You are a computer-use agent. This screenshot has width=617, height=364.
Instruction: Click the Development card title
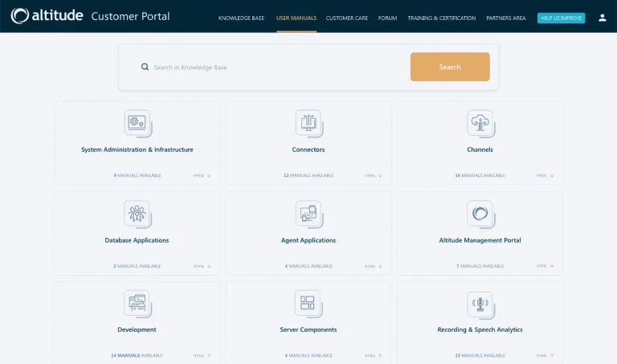pos(137,329)
